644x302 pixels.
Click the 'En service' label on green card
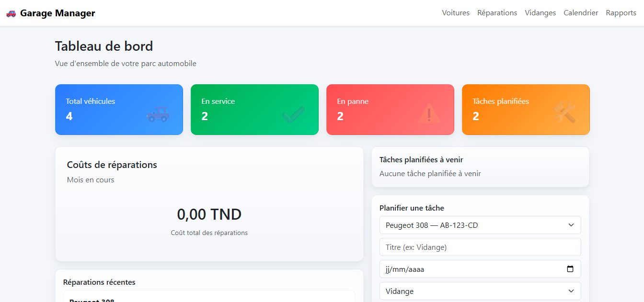pos(218,101)
